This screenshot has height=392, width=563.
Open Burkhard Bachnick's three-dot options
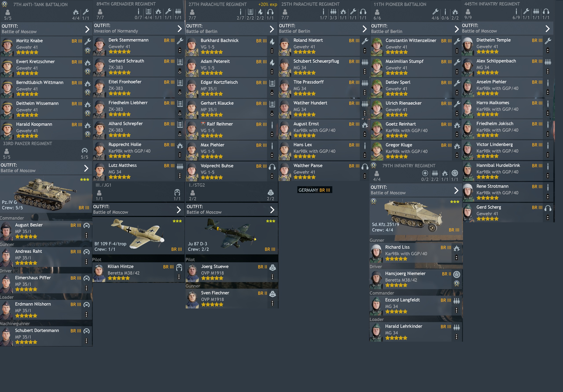point(272,51)
